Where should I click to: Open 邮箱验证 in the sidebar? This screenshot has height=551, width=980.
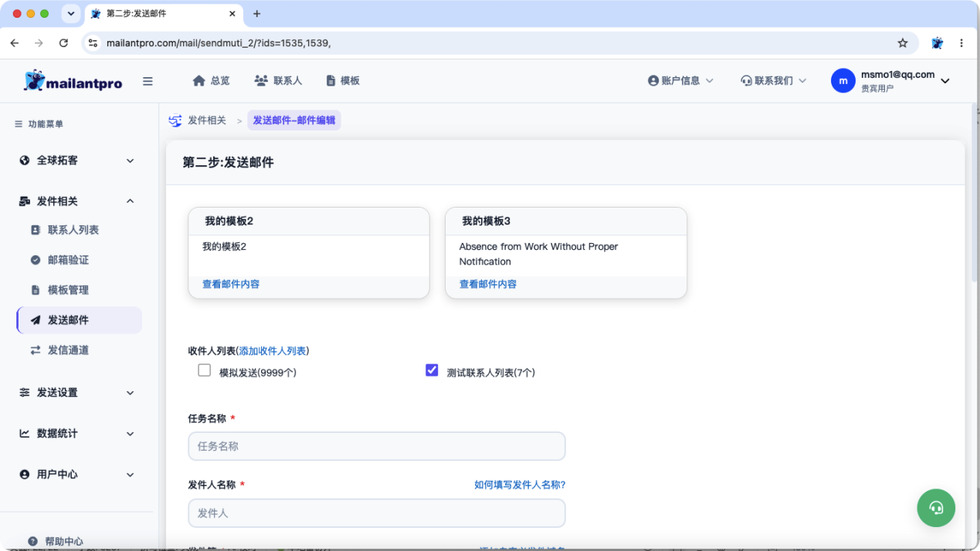coord(68,260)
